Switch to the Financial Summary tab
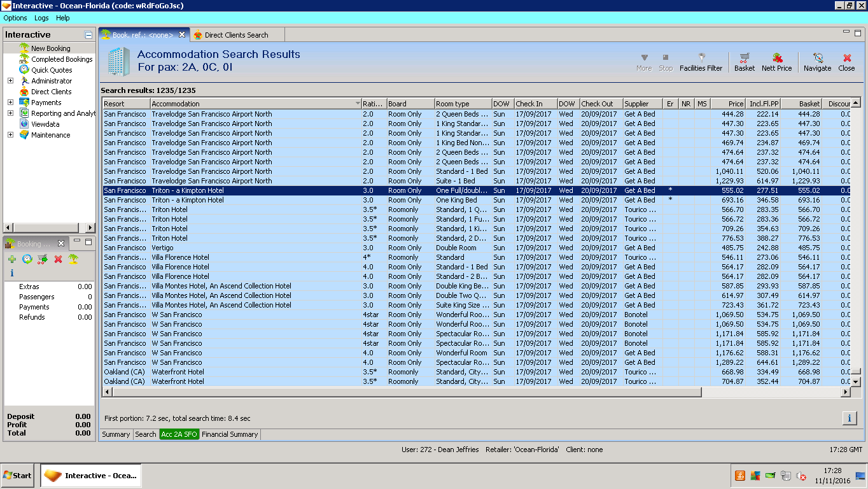 pyautogui.click(x=230, y=434)
